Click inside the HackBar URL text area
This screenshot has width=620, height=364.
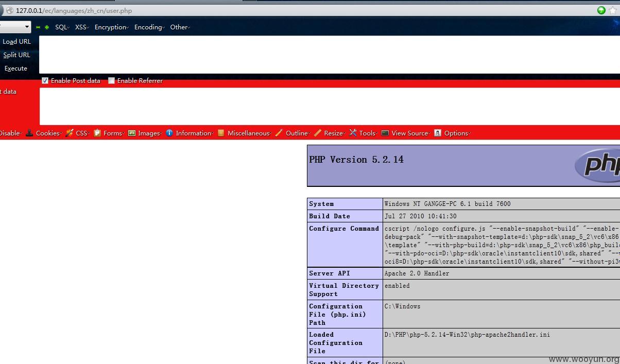click(x=330, y=55)
